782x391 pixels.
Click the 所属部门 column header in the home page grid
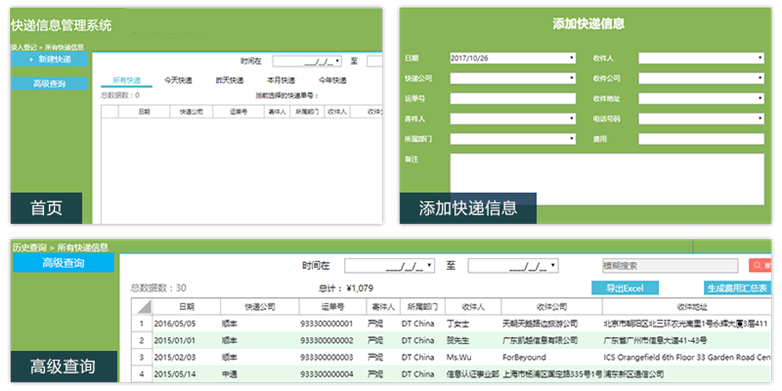click(307, 112)
